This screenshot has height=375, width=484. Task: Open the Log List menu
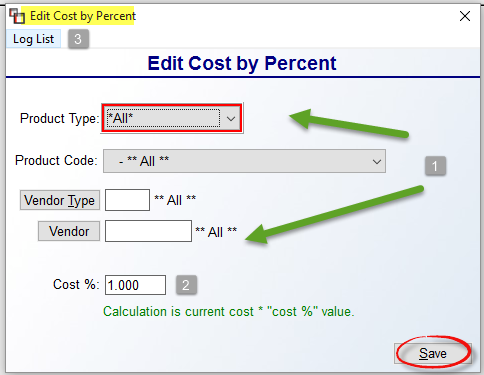(33, 39)
